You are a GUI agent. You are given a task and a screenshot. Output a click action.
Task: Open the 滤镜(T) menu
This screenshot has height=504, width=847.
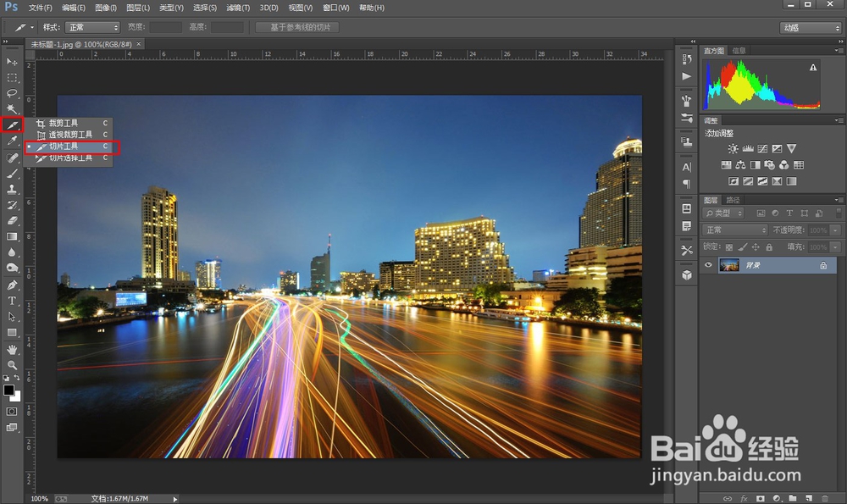pyautogui.click(x=238, y=8)
